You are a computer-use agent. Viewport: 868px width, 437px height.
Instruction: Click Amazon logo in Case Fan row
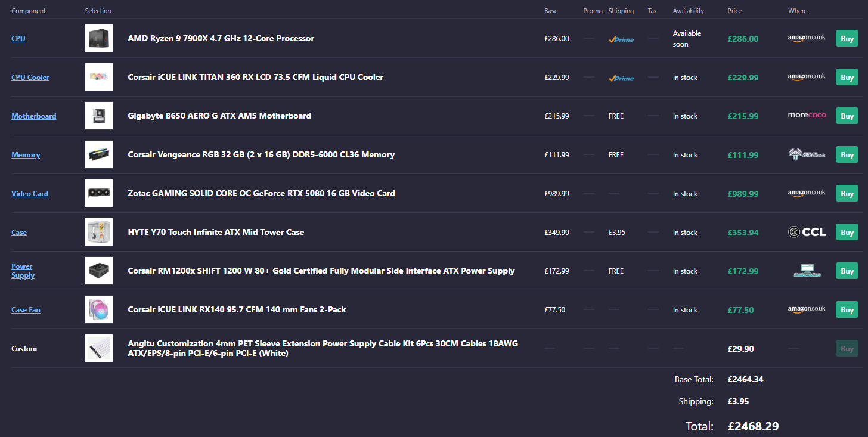pos(807,309)
